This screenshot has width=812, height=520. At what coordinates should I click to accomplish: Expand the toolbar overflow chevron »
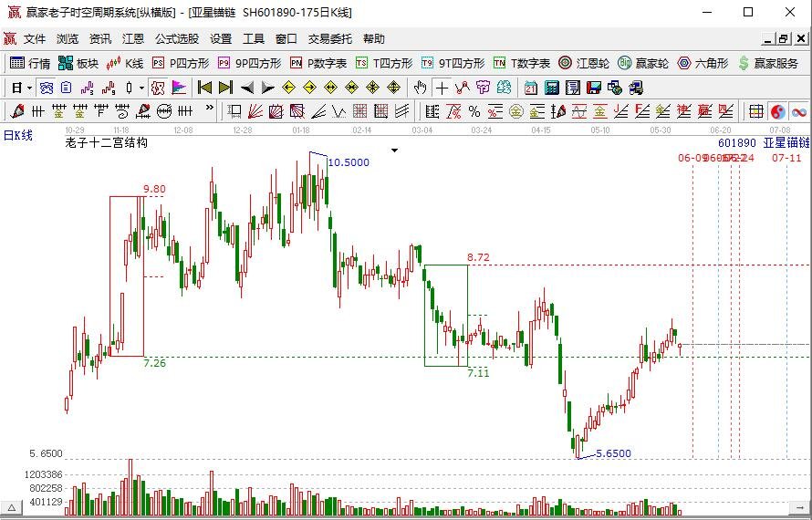click(x=209, y=108)
